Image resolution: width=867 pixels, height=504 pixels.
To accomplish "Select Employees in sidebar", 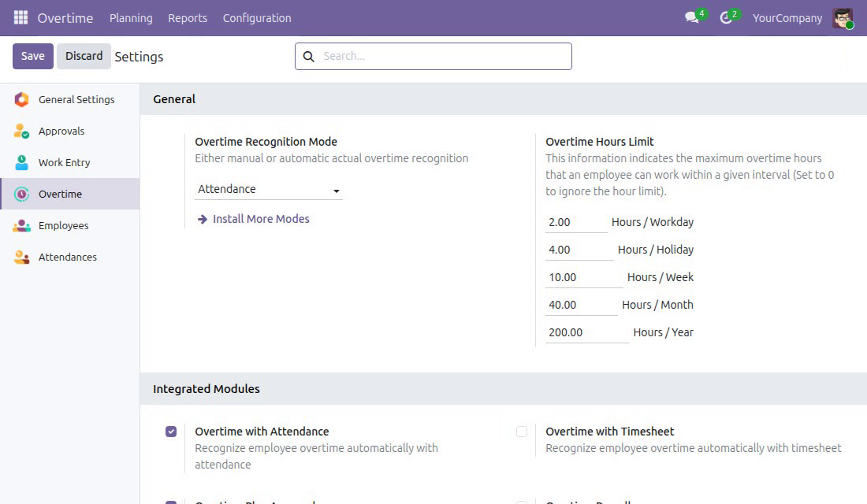I will click(69, 225).
